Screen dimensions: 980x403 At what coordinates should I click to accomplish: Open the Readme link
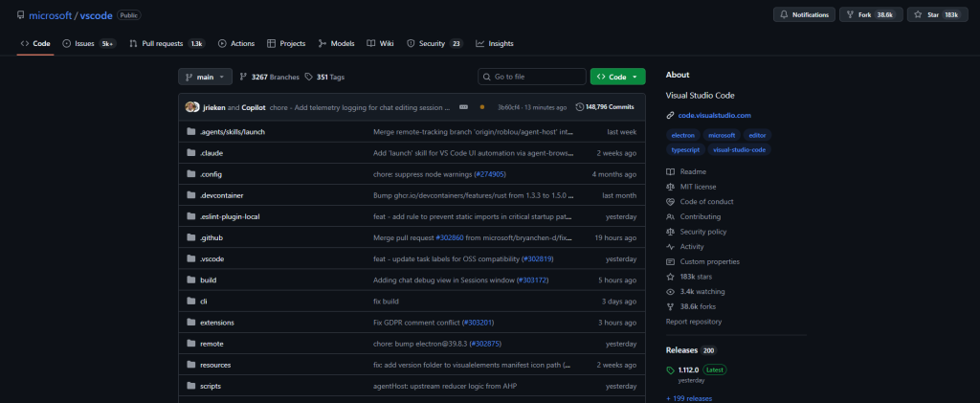coord(686,171)
